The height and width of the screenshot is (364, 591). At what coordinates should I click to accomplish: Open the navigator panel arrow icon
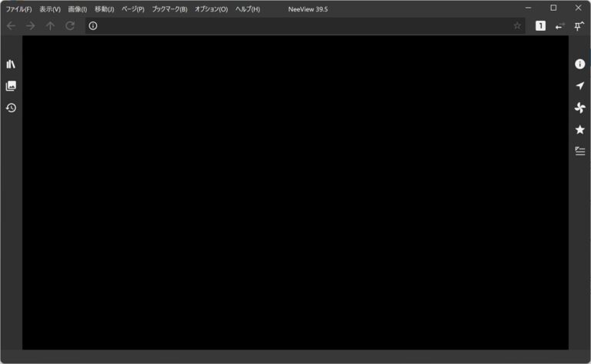pos(580,85)
